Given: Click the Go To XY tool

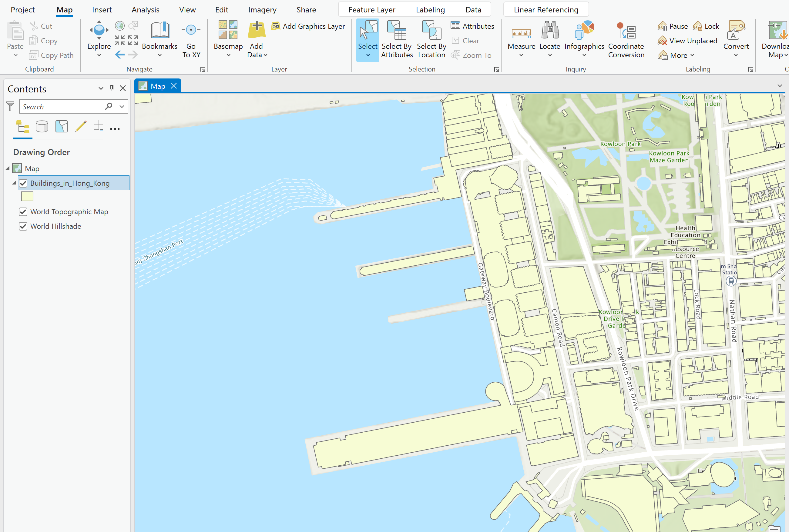Looking at the screenshot, I should pyautogui.click(x=191, y=39).
